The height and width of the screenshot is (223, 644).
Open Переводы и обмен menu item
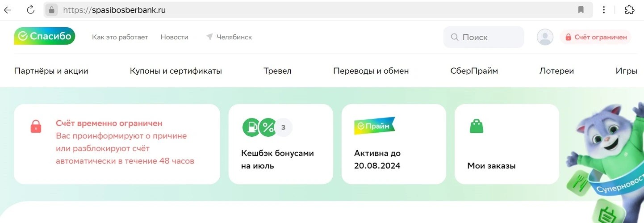[x=371, y=71]
